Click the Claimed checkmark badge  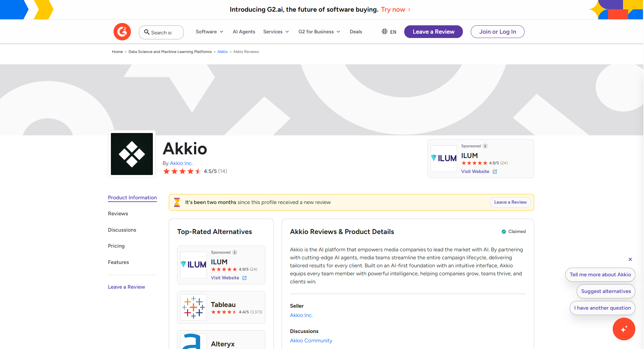[x=503, y=231]
